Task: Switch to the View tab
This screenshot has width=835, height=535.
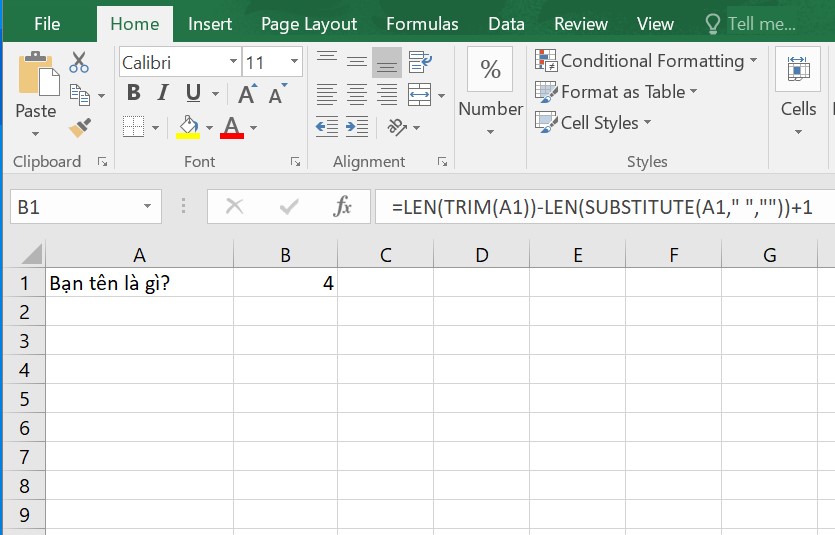Action: point(655,24)
